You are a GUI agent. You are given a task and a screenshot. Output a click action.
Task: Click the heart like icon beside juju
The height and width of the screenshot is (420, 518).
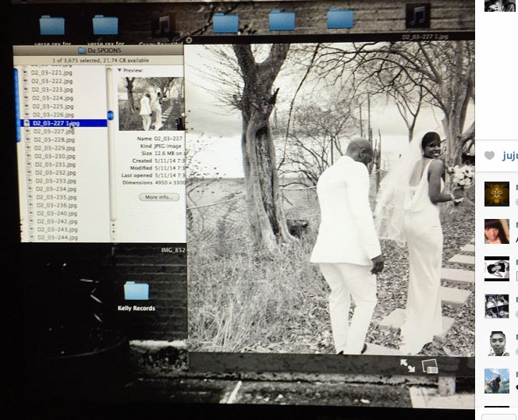(489, 155)
